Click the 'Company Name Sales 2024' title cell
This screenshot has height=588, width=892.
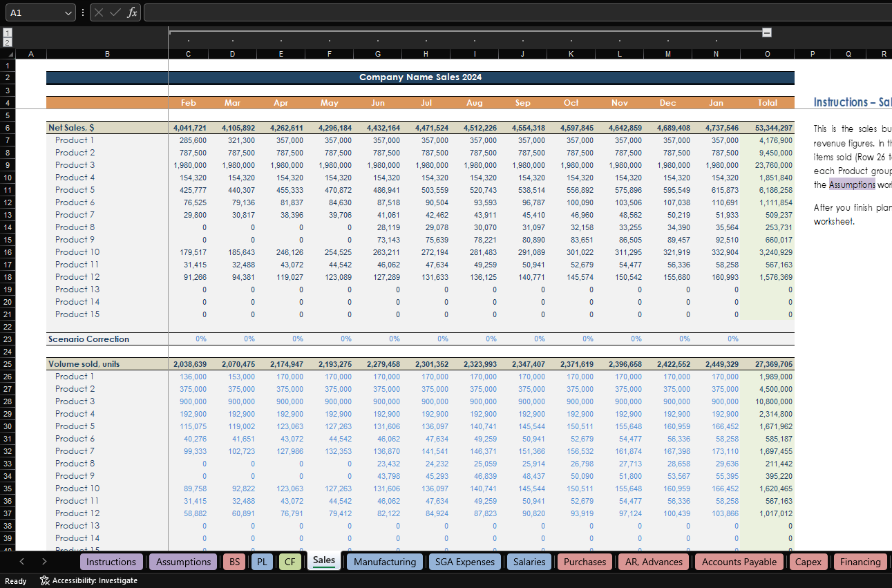[420, 77]
